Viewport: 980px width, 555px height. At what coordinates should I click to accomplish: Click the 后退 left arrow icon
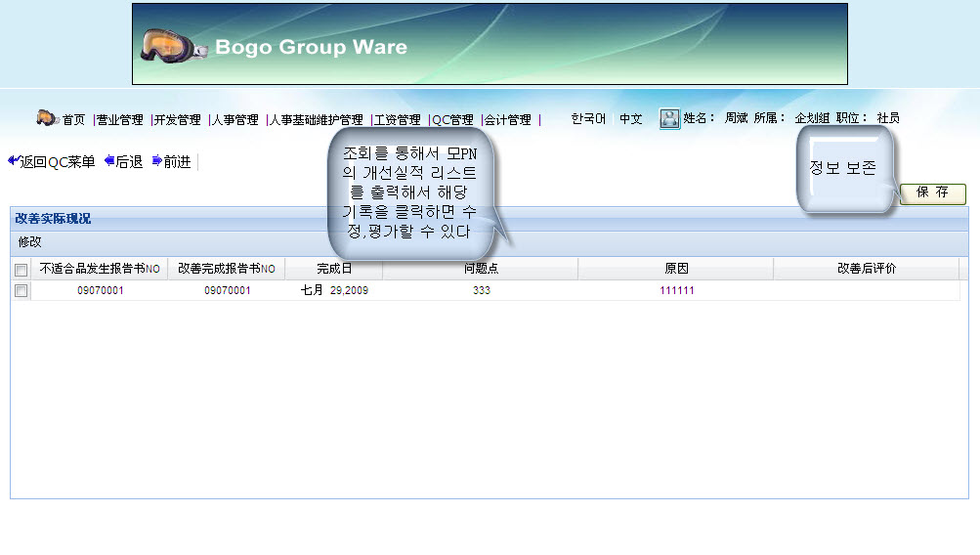(x=108, y=161)
